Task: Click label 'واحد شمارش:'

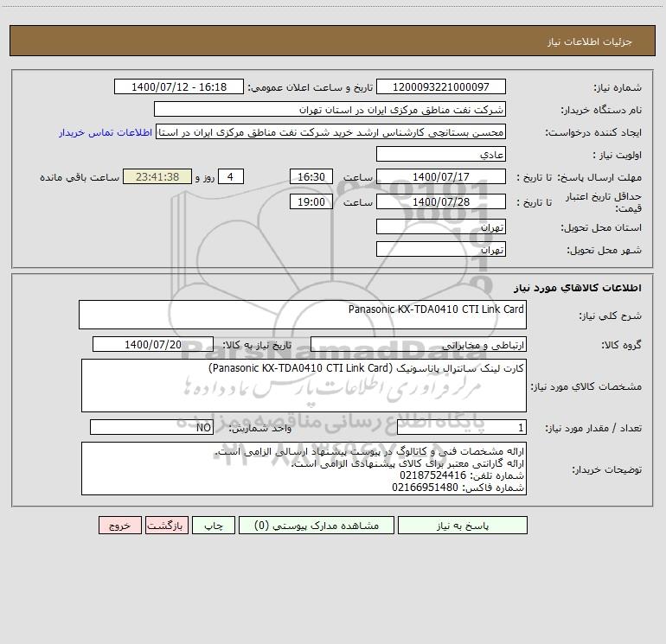Action: [260, 428]
